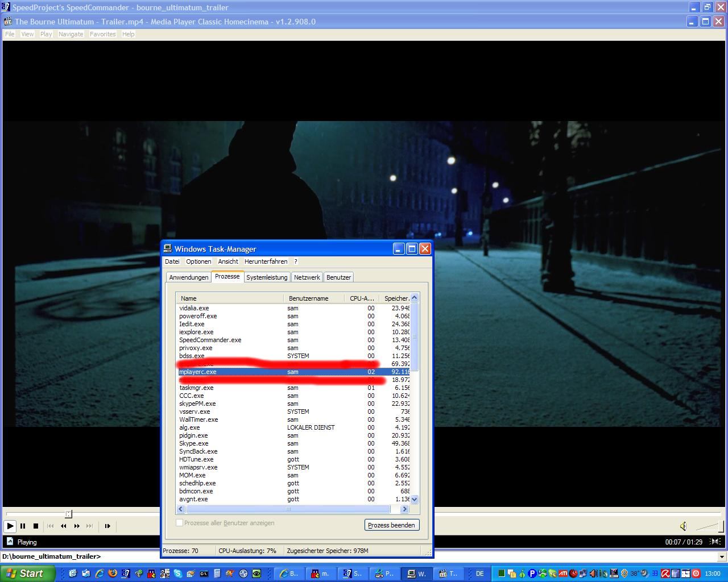Image resolution: width=728 pixels, height=582 pixels.
Task: Sort by the Benutzername column header
Action: (x=314, y=298)
